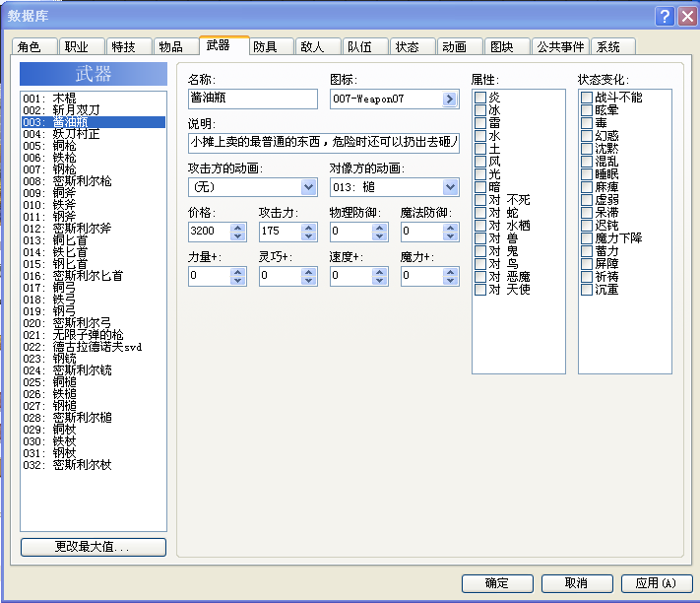Increase the 攻击力 value with up arrow
The image size is (700, 603).
309,228
